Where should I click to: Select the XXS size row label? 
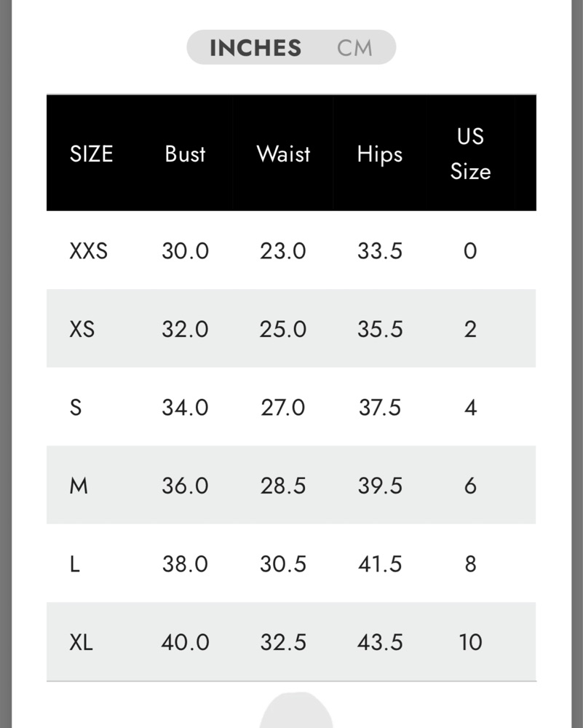click(x=89, y=251)
